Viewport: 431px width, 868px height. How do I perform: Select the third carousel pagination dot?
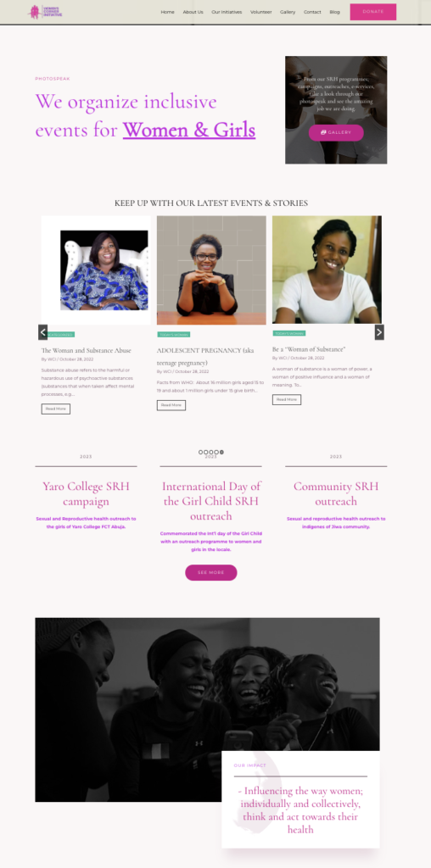(211, 453)
